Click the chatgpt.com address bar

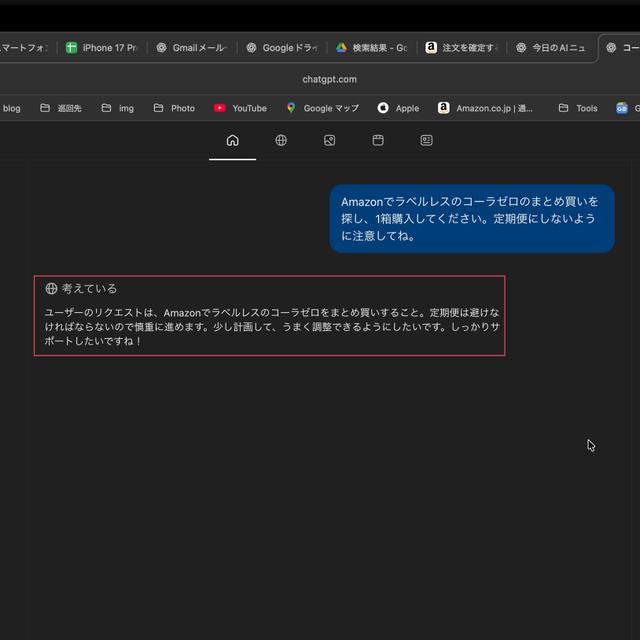[x=329, y=79]
